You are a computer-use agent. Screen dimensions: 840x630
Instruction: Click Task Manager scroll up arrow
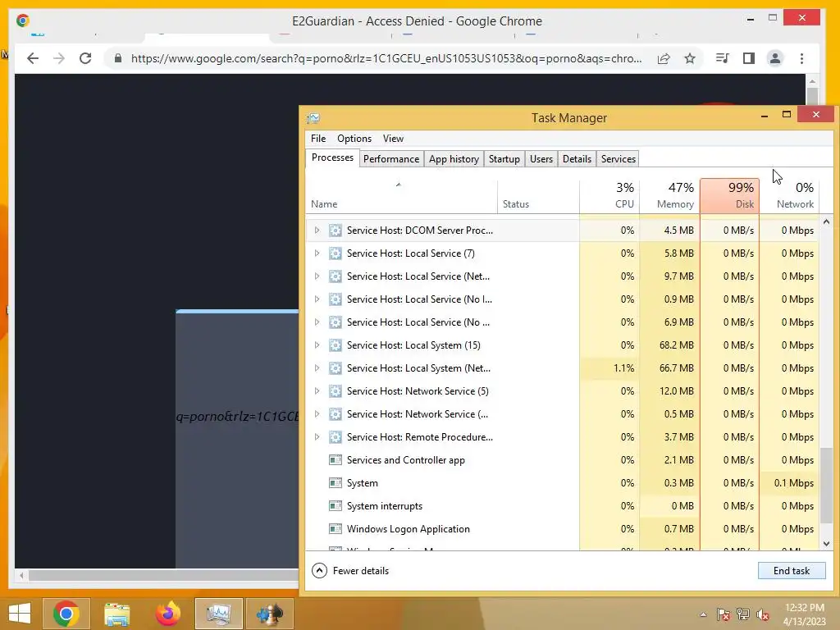[x=826, y=221]
